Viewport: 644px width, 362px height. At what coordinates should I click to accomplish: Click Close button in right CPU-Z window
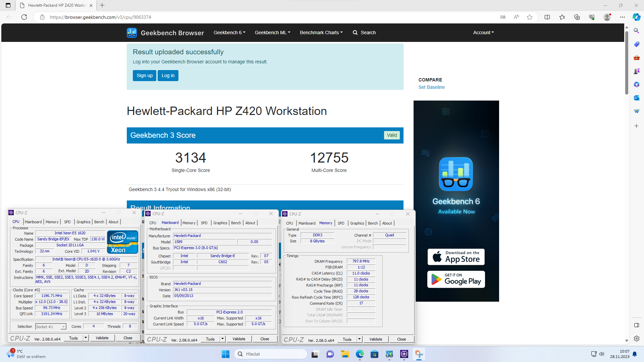pyautogui.click(x=401, y=339)
